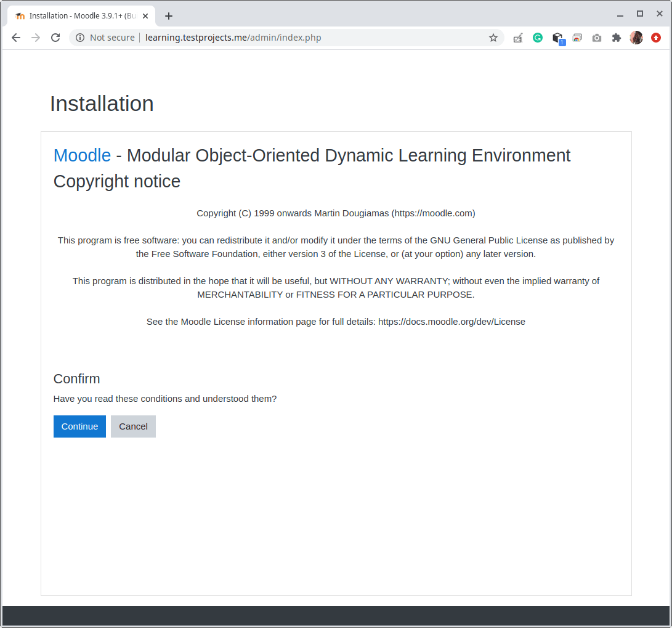Click the red update arrow icon
672x628 pixels.
pyautogui.click(x=656, y=38)
